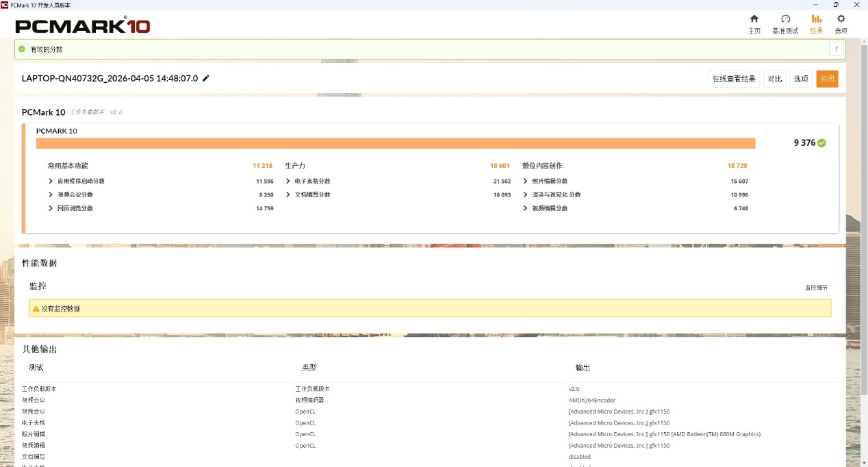Image resolution: width=868 pixels, height=467 pixels.
Task: Click the value 10 996
Action: [739, 194]
